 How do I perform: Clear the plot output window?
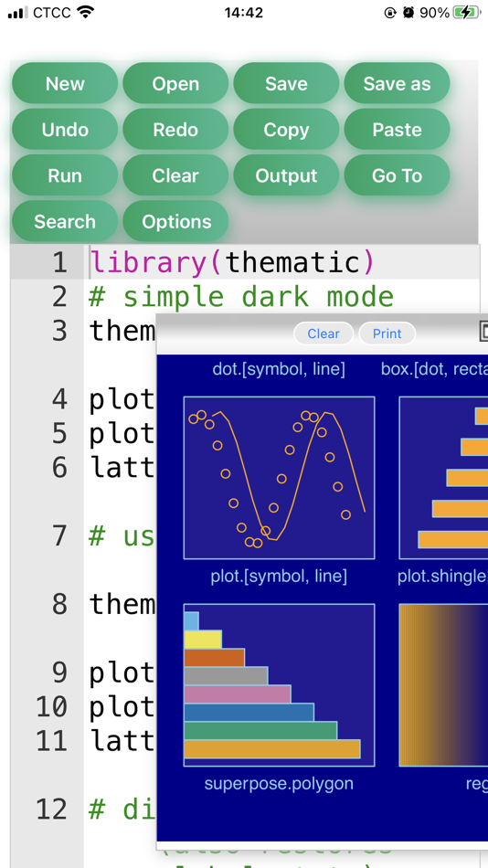click(x=324, y=333)
